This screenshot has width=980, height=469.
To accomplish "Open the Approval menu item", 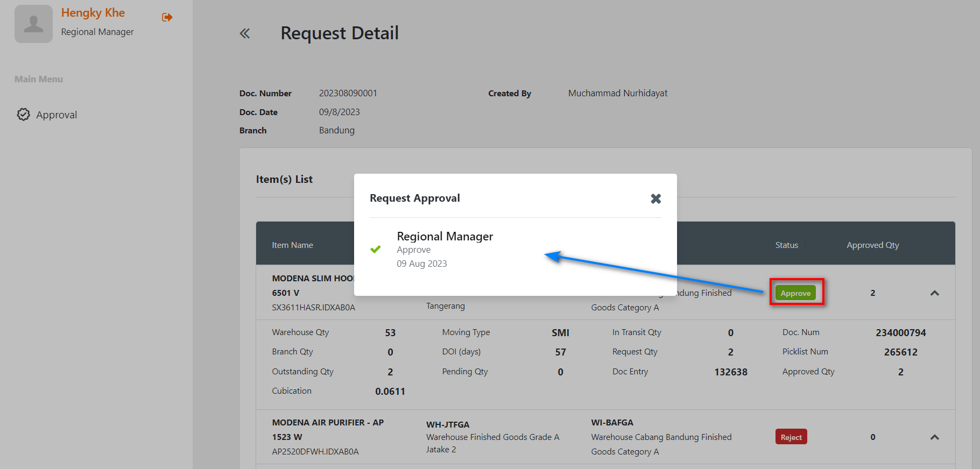I will 57,115.
